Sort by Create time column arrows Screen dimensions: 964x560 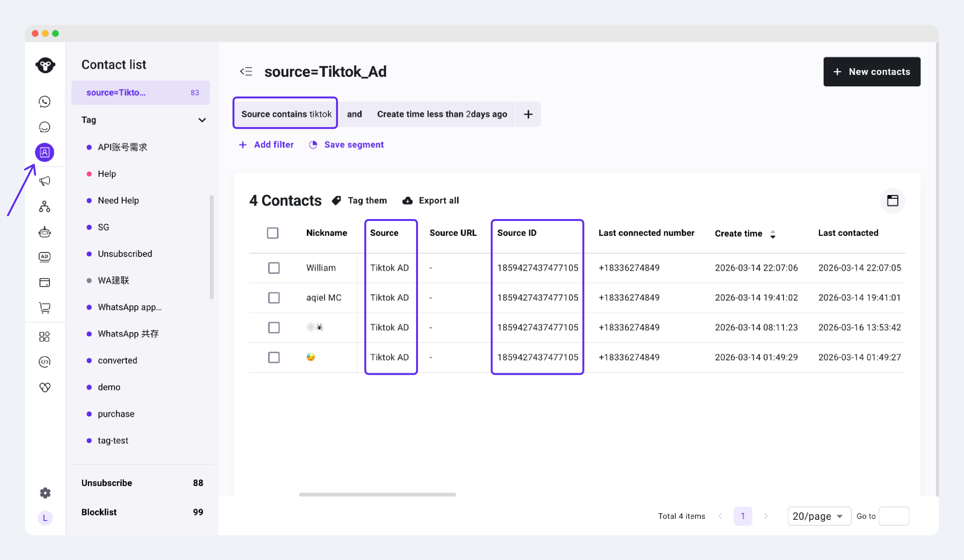click(773, 234)
